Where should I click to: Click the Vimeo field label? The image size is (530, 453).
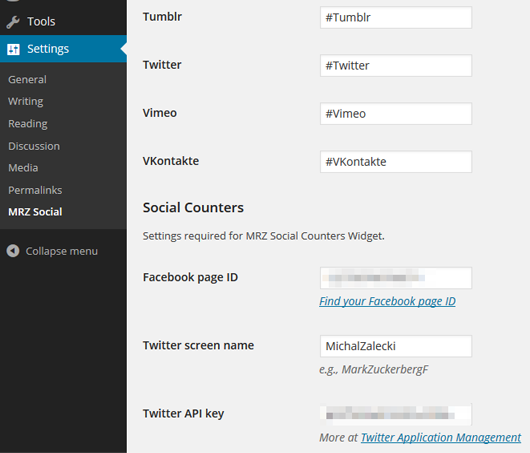[160, 113]
